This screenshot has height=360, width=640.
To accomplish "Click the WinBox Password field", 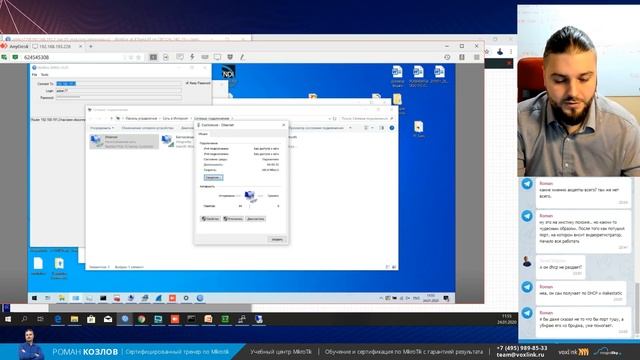I will (118, 98).
